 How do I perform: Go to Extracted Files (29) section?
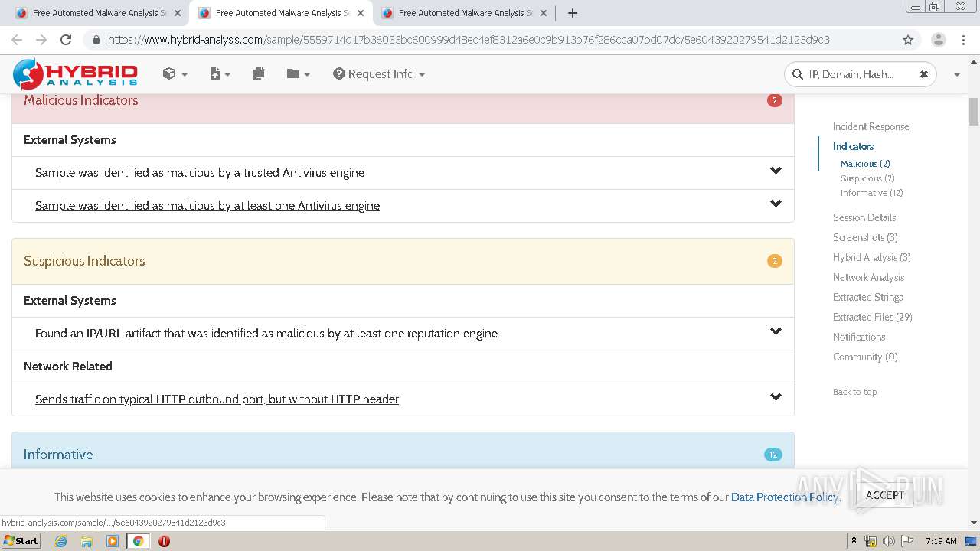[x=873, y=317]
